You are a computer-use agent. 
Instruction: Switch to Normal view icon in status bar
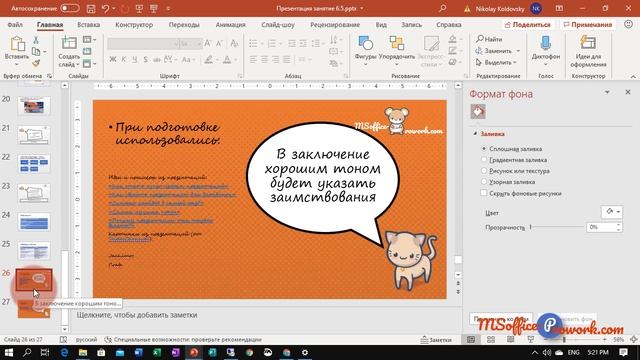click(x=471, y=340)
